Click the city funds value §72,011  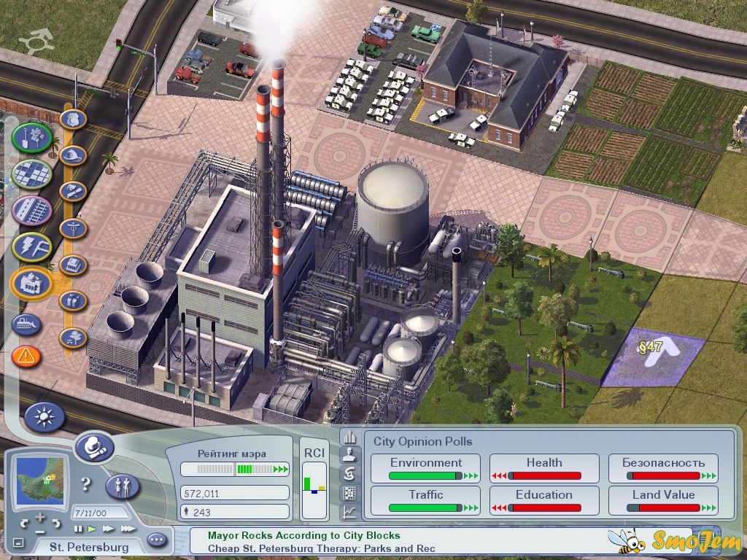pyautogui.click(x=235, y=494)
